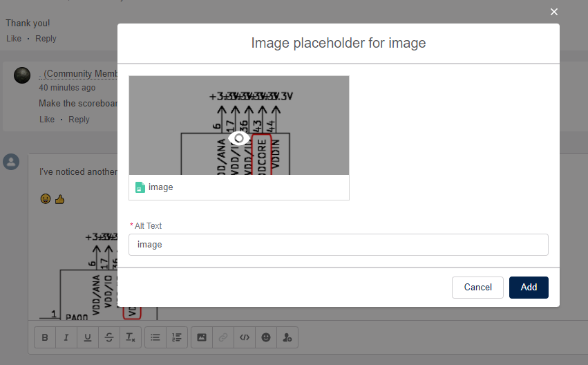
Task: Toggle bold formatting in the editor toolbar
Action: 45,337
